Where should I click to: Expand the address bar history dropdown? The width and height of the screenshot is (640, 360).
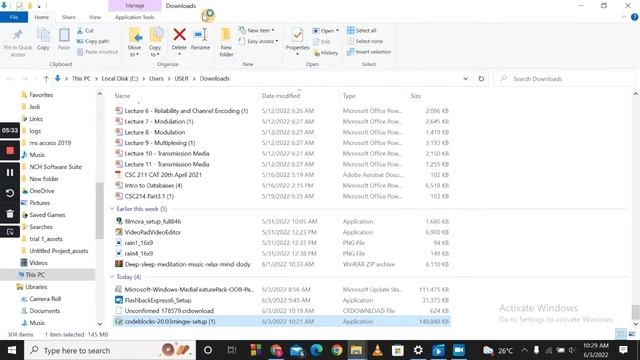[465, 79]
